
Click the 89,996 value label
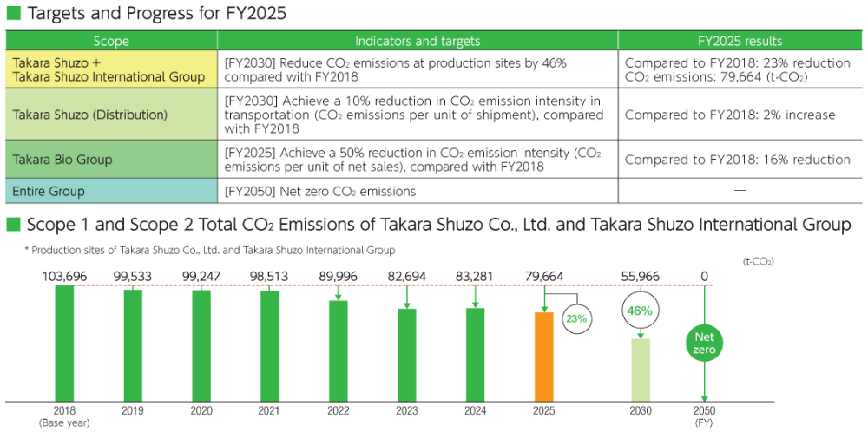pos(338,276)
